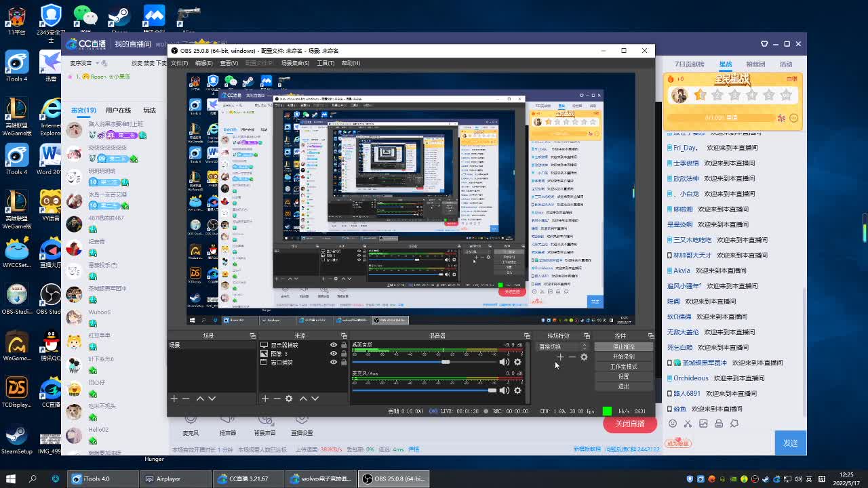Toggle lock on the 图像 3 source
The width and height of the screenshot is (868, 488).
tap(344, 354)
